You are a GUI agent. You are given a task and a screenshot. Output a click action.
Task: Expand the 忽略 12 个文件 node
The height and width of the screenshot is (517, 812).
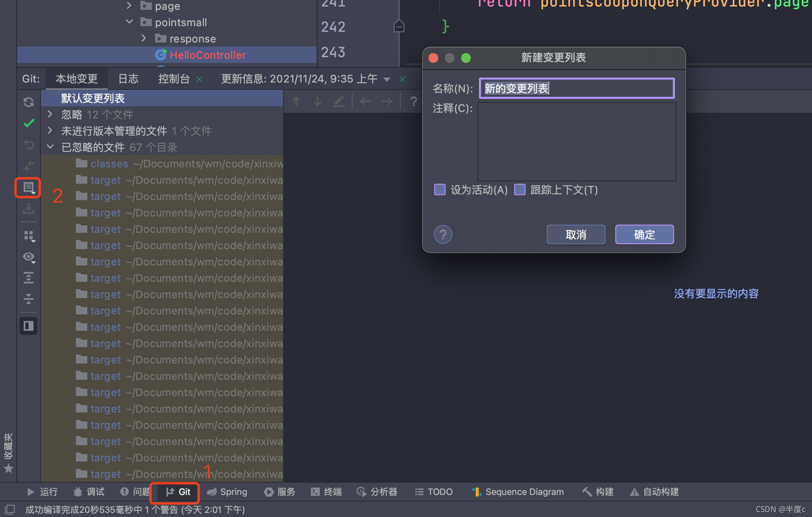[x=50, y=114]
